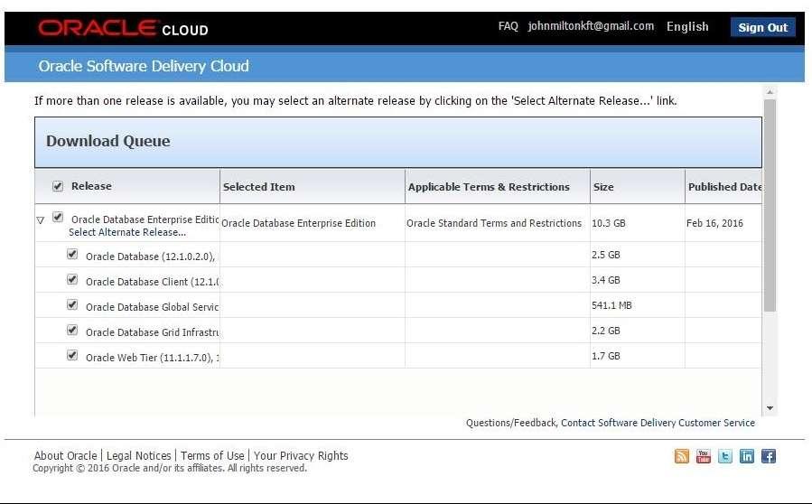Click Select Alternate Release... link
812x504 pixels.
(126, 232)
